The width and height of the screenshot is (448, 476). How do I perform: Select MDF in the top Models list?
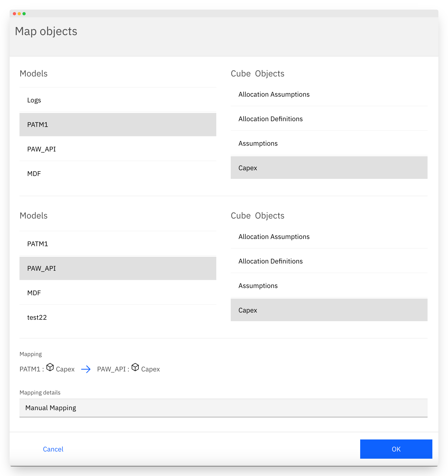tap(118, 174)
